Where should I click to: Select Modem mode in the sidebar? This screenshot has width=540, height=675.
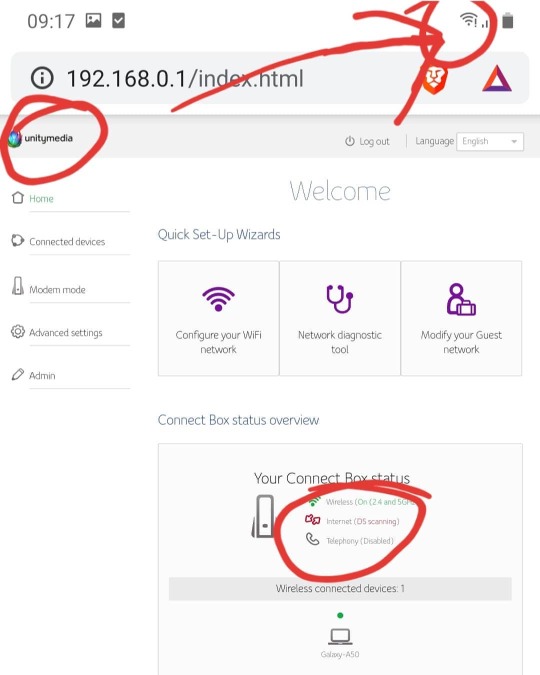pyautogui.click(x=57, y=289)
